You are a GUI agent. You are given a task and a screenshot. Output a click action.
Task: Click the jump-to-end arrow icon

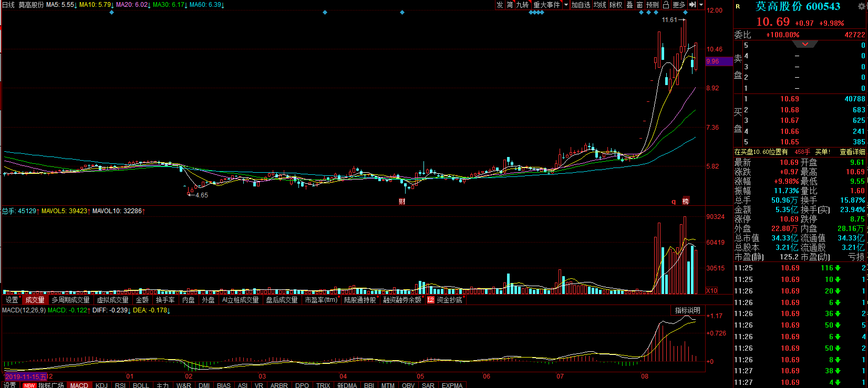click(693, 5)
